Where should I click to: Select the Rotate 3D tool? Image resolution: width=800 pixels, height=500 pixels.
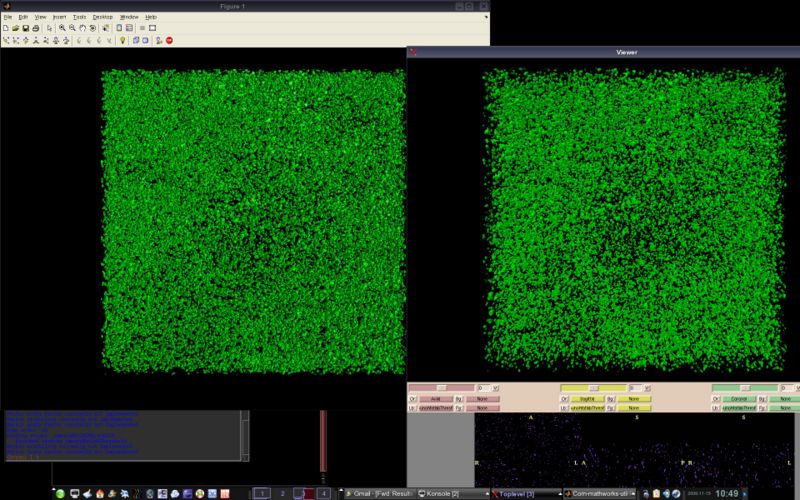[92, 28]
